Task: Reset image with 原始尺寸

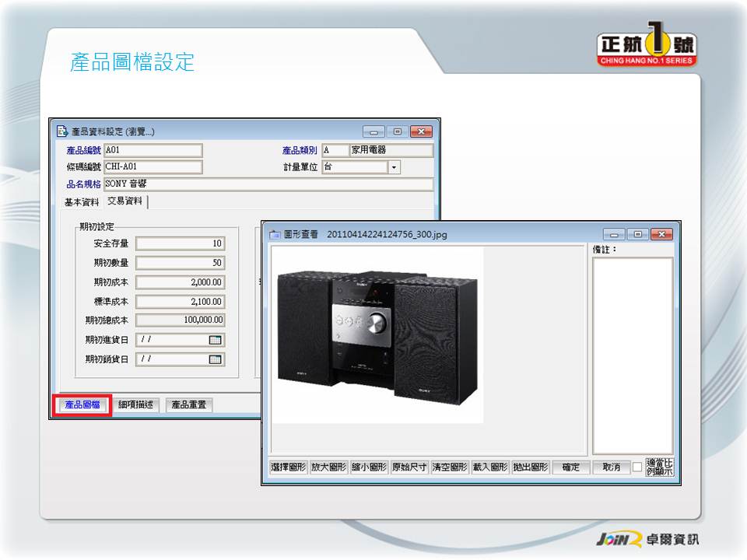Action: pos(409,467)
